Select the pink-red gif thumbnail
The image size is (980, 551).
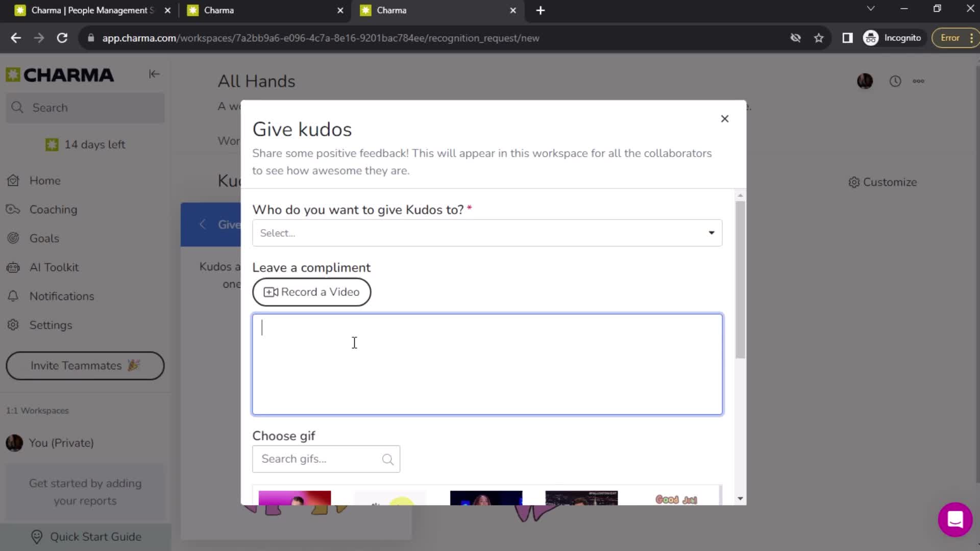[295, 498]
